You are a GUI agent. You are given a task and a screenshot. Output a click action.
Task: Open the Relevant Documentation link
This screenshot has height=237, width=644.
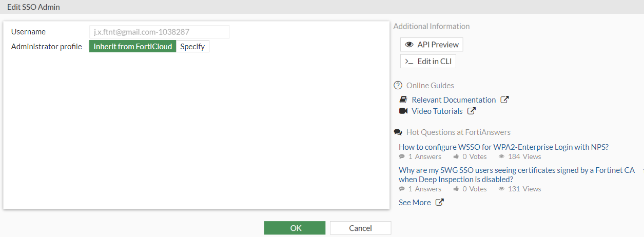[x=454, y=100]
